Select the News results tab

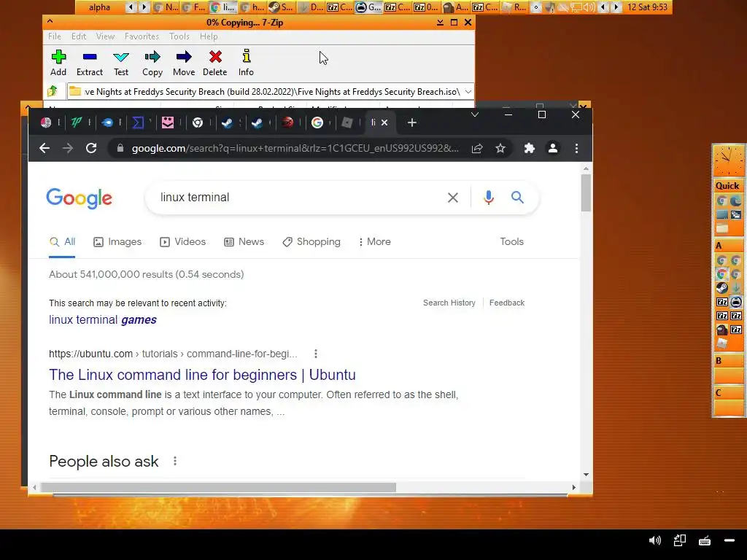[244, 242]
